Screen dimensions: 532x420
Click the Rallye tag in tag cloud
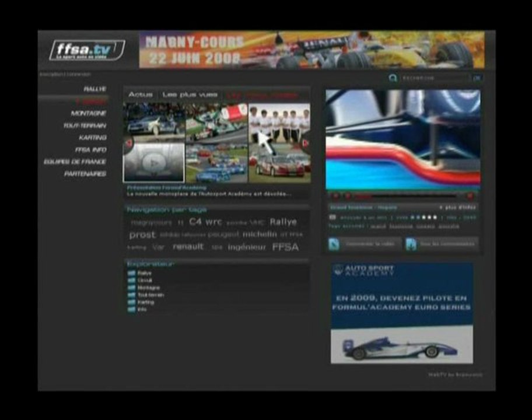[283, 222]
